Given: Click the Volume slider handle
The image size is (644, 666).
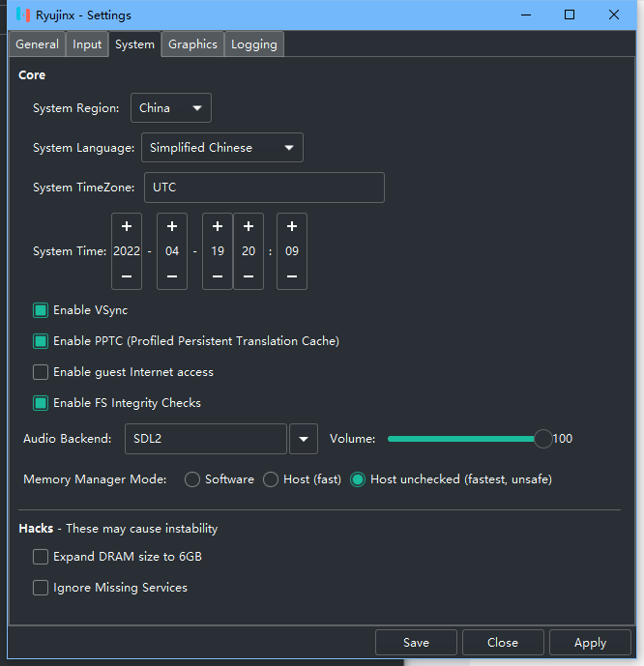Looking at the screenshot, I should click(x=543, y=439).
